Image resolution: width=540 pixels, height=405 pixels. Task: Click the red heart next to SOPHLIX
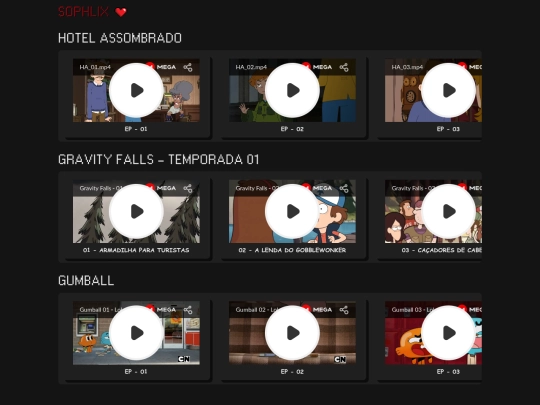coord(121,12)
